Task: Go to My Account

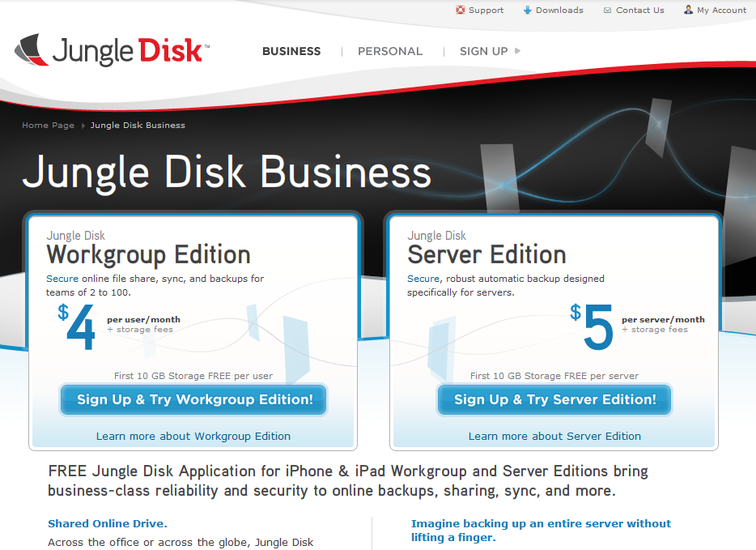Action: [x=721, y=11]
